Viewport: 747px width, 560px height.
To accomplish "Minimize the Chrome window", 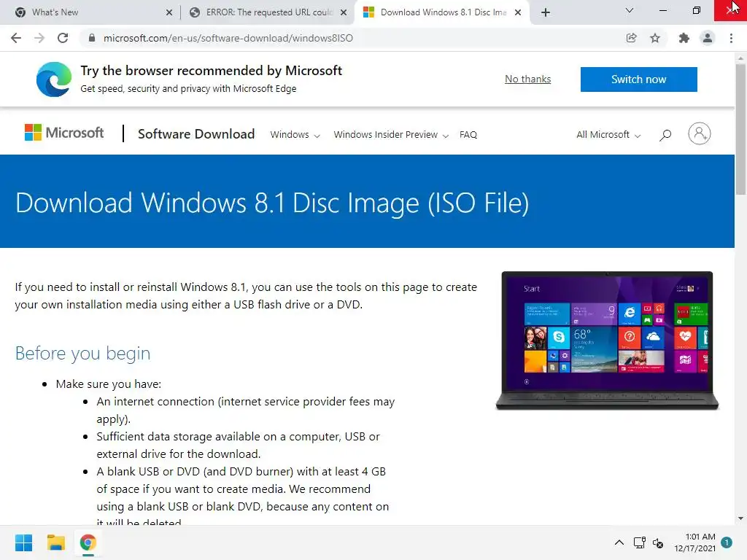I will (x=662, y=10).
